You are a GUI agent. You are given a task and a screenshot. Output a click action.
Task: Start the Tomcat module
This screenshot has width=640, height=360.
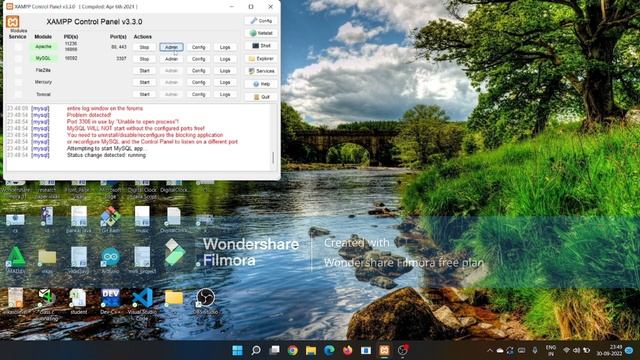[x=144, y=94]
